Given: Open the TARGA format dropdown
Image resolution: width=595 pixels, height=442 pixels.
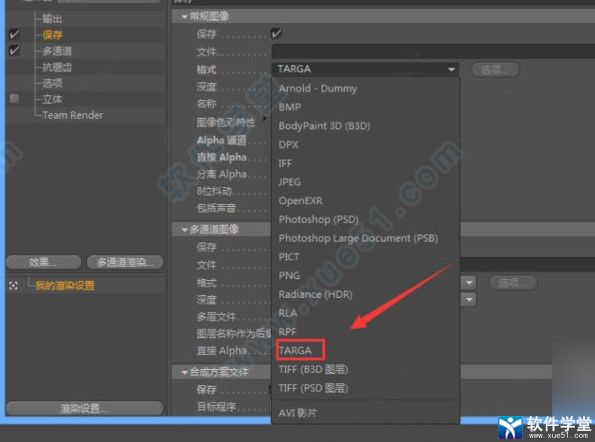Looking at the screenshot, I should [365, 69].
